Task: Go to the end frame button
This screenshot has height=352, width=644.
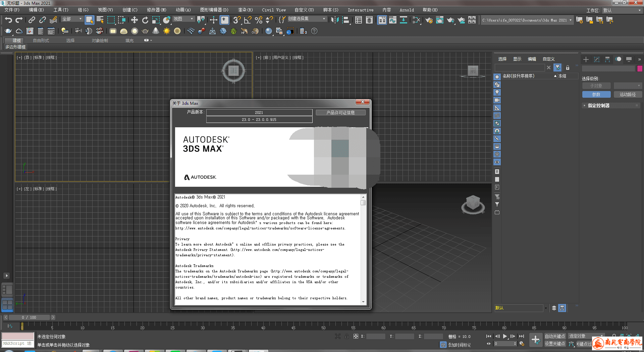Action: (521, 336)
